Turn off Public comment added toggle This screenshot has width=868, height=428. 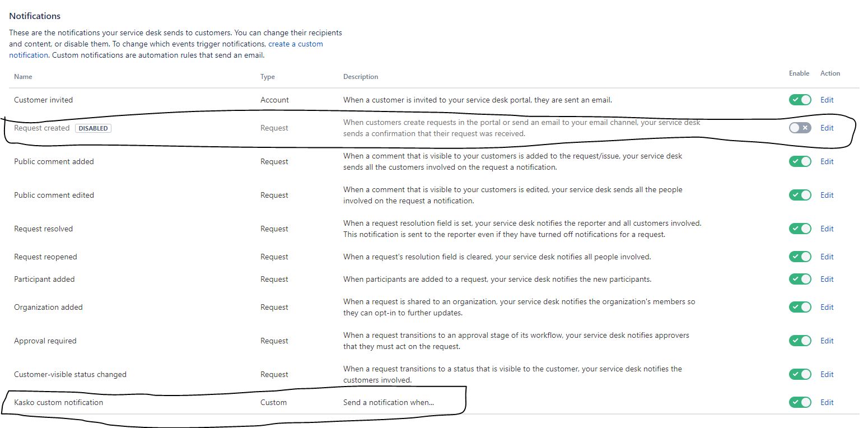[x=800, y=161]
